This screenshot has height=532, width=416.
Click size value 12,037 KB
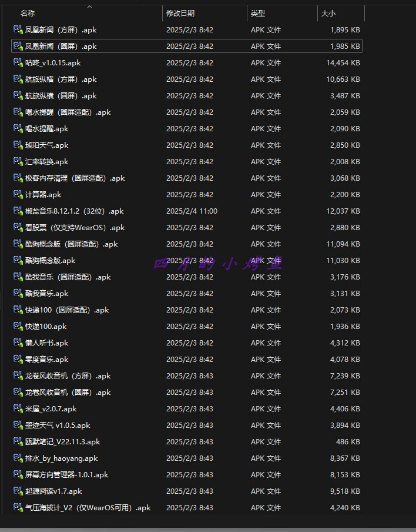[343, 211]
